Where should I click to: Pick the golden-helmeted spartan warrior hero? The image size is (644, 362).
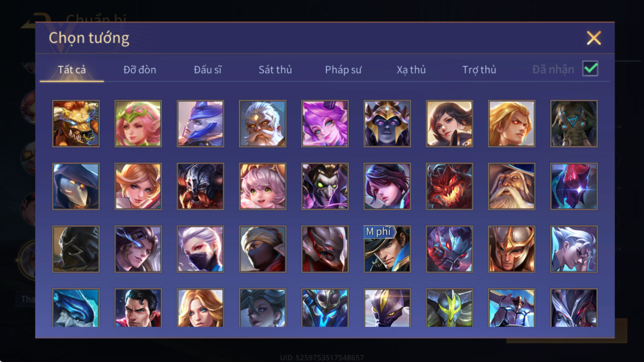pyautogui.click(x=512, y=249)
